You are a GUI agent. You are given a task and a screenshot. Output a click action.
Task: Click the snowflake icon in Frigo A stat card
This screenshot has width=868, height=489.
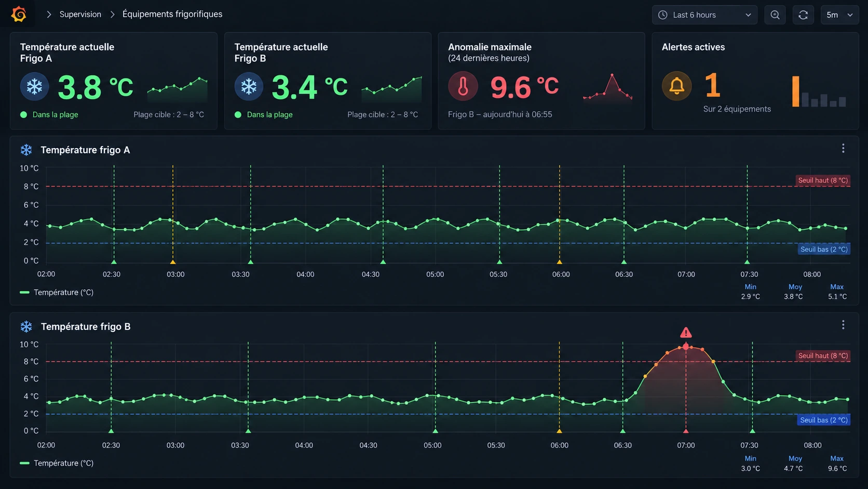point(34,86)
